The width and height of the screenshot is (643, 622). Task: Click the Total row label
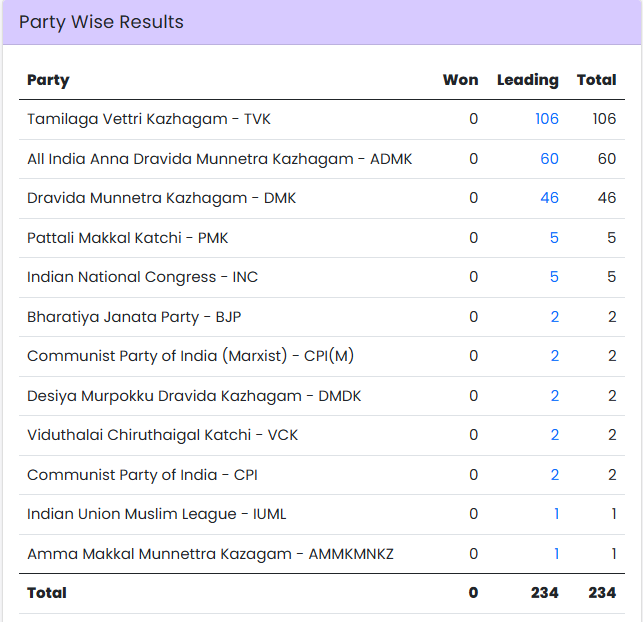coord(47,593)
